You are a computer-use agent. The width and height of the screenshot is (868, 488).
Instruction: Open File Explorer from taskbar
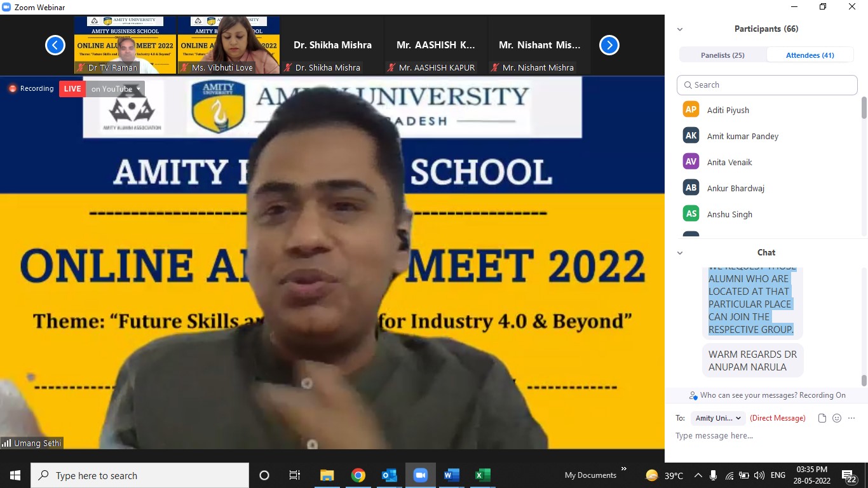tap(327, 475)
